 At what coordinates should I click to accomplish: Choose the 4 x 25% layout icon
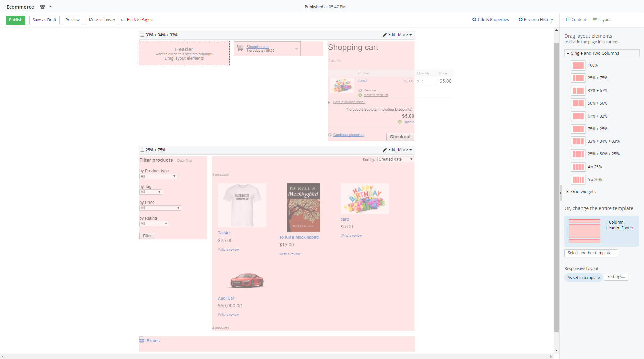(x=578, y=167)
